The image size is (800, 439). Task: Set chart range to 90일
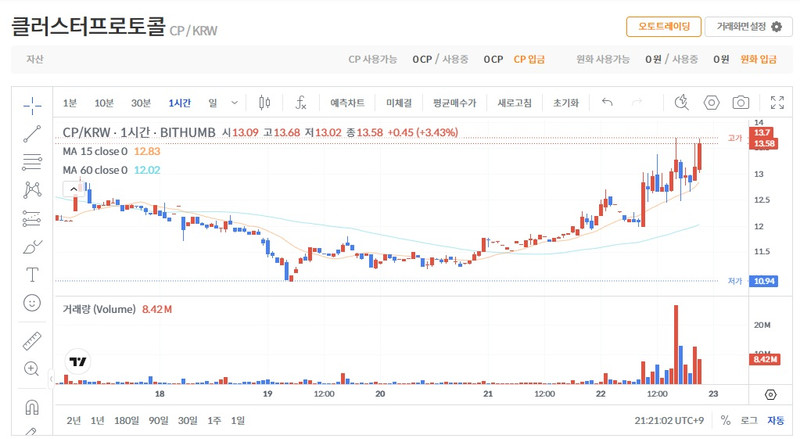(159, 421)
